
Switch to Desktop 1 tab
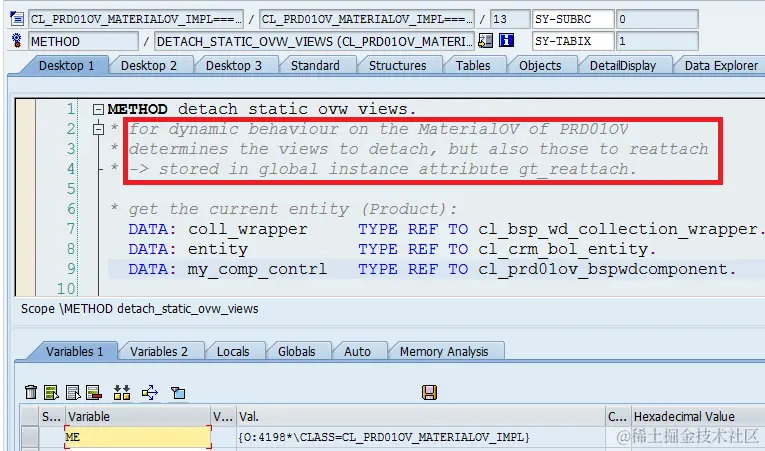(66, 65)
